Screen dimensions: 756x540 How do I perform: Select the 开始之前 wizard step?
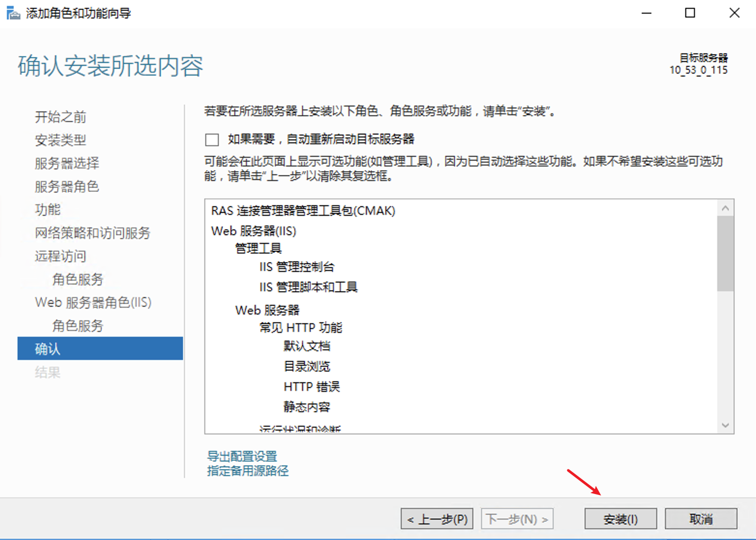click(60, 117)
